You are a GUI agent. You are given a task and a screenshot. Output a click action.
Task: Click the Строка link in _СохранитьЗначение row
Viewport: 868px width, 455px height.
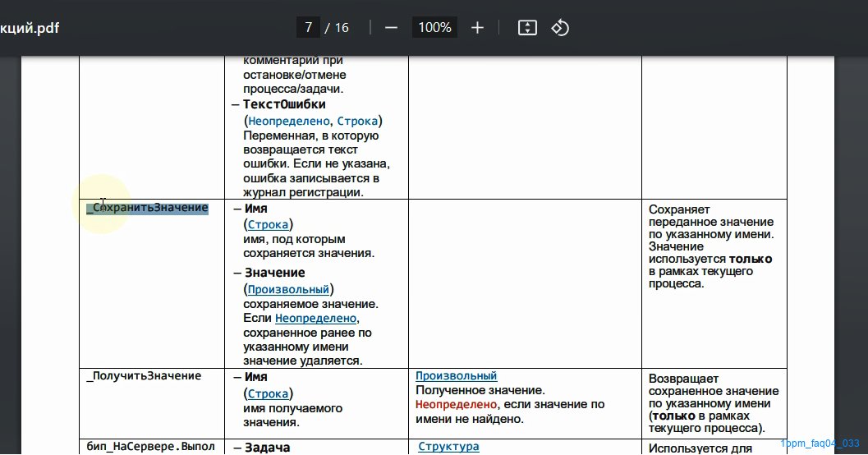[x=268, y=224]
